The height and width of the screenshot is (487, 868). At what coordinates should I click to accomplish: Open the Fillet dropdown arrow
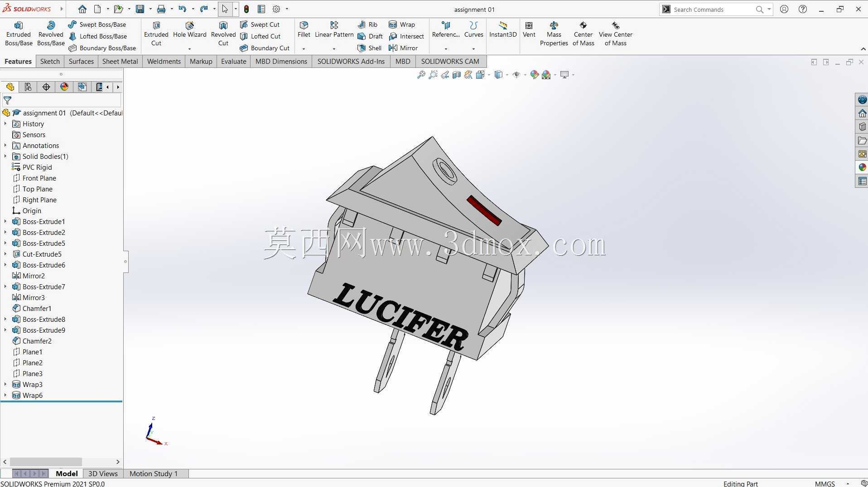coord(304,48)
